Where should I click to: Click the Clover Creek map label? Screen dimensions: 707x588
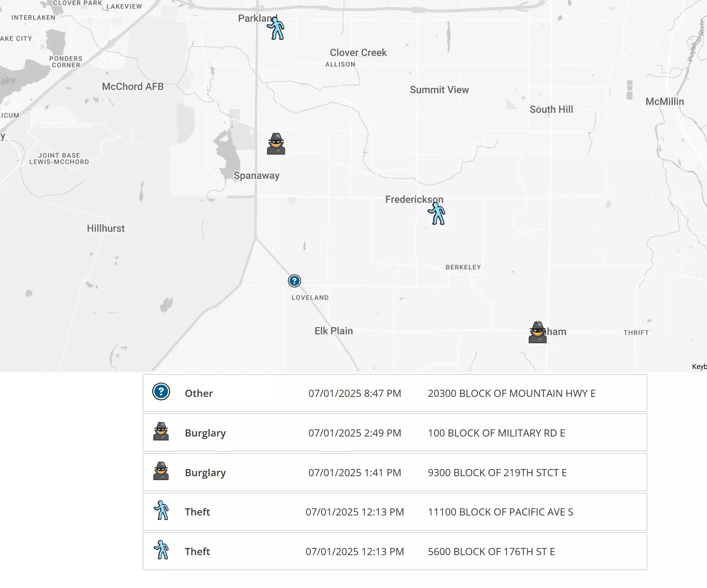pyautogui.click(x=358, y=53)
